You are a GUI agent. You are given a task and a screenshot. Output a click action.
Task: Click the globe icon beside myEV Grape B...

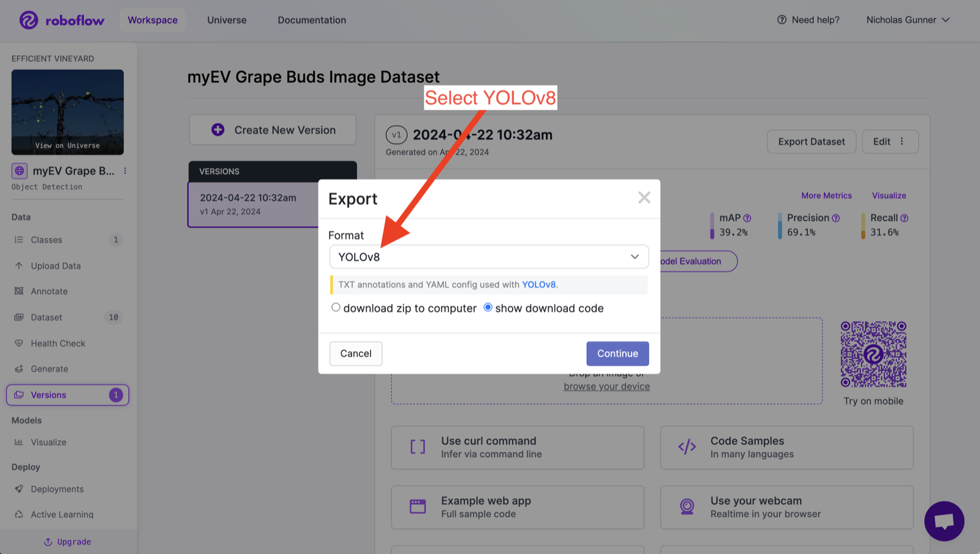coord(20,170)
